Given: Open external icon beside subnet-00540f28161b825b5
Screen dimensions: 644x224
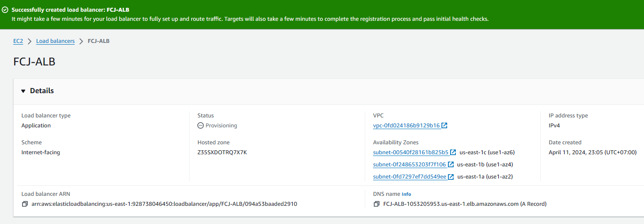Looking at the screenshot, I should [453, 153].
